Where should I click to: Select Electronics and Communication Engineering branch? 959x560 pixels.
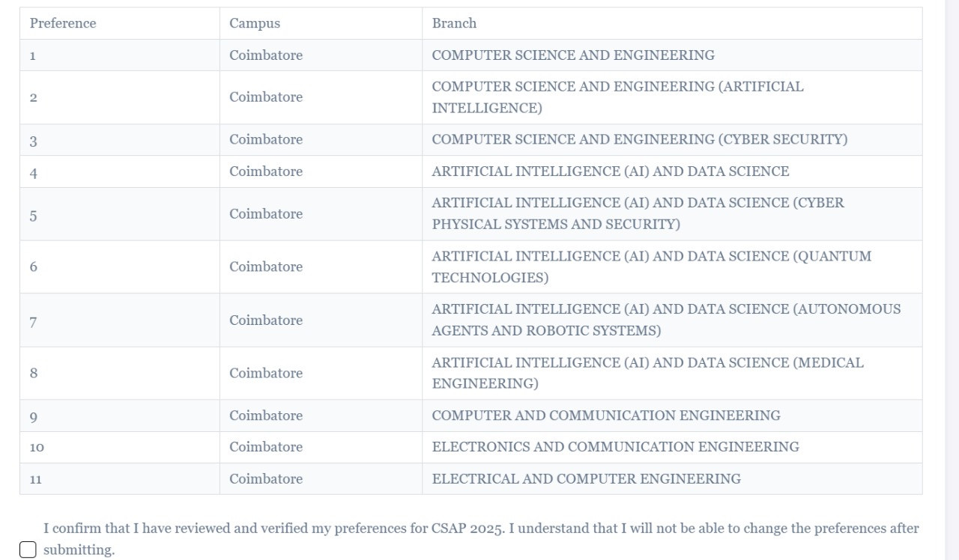click(615, 447)
